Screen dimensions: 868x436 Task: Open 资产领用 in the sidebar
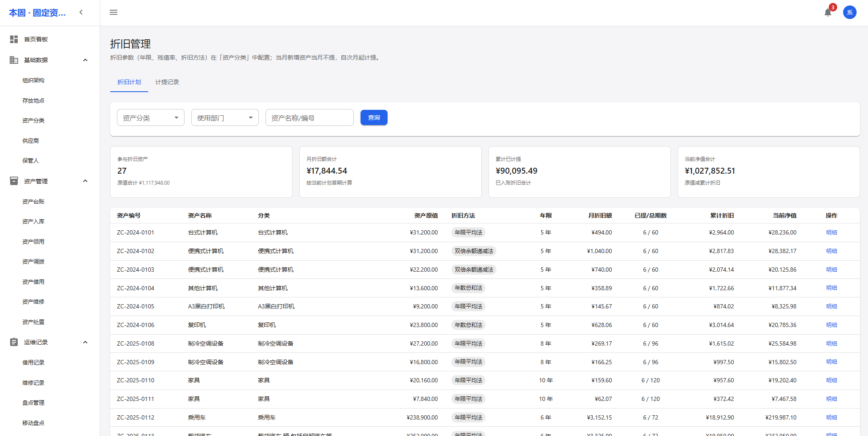[x=33, y=242]
